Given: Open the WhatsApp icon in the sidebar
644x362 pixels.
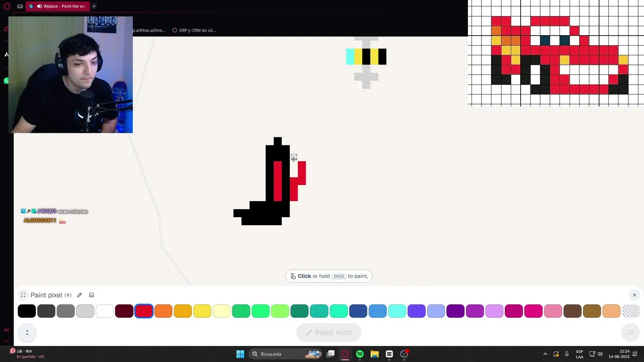Looking at the screenshot, I should [7, 80].
